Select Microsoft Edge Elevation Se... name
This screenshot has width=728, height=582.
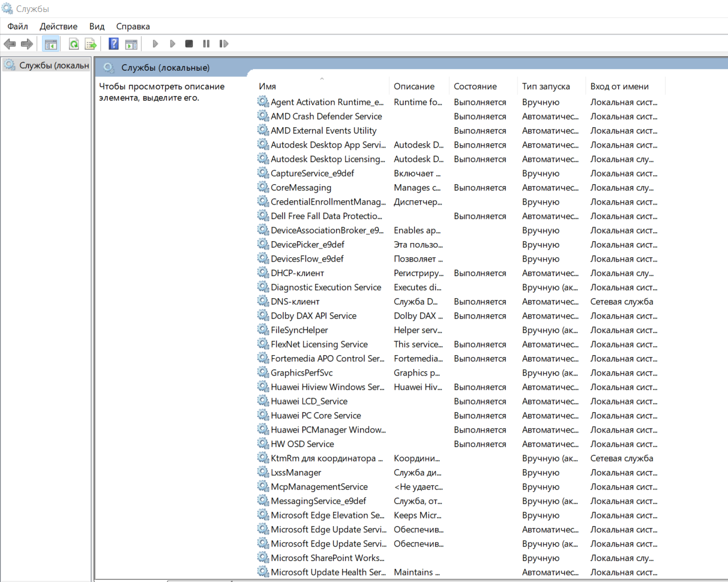click(328, 515)
